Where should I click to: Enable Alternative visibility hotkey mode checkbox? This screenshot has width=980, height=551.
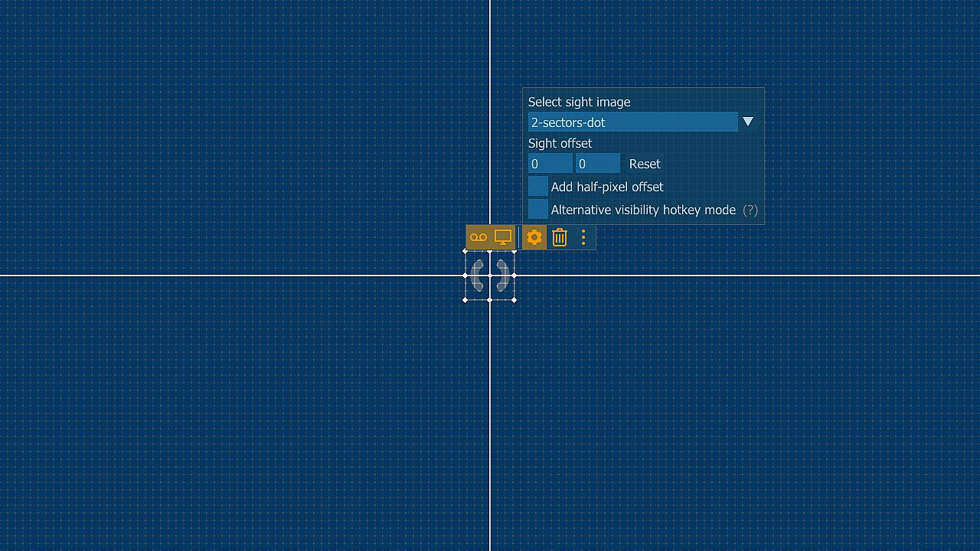pos(538,209)
